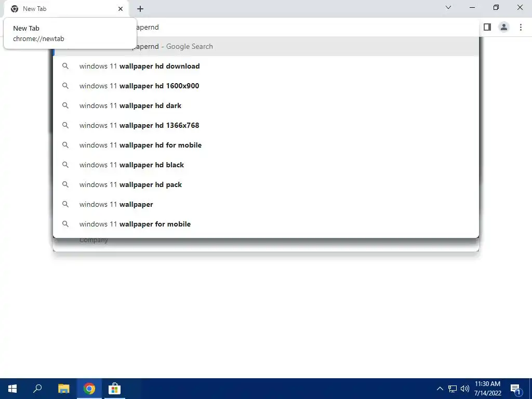The width and height of the screenshot is (532, 399).
Task: Open the Chrome three-dot menu
Action: click(521, 27)
